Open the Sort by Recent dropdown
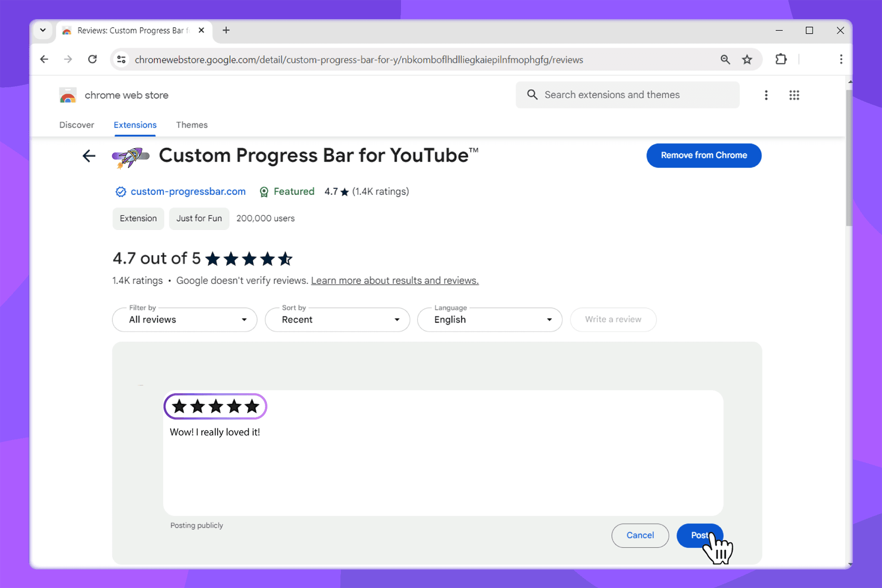Viewport: 882px width, 588px height. [x=337, y=320]
